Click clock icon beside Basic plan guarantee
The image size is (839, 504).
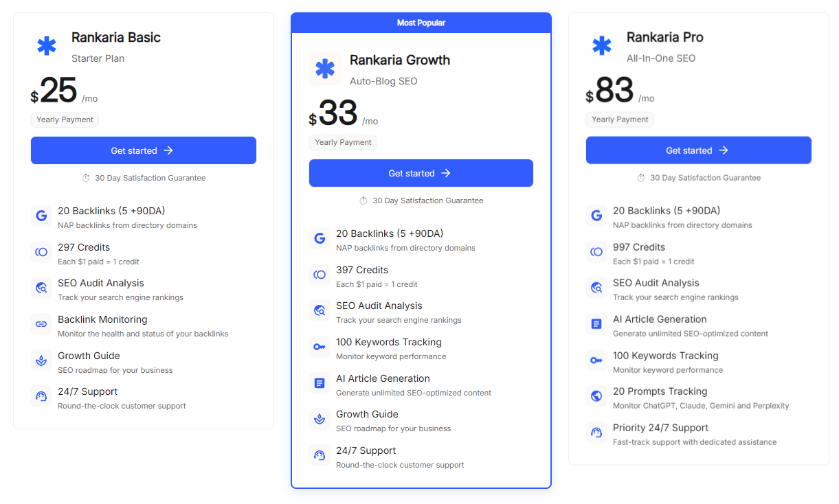pyautogui.click(x=86, y=178)
